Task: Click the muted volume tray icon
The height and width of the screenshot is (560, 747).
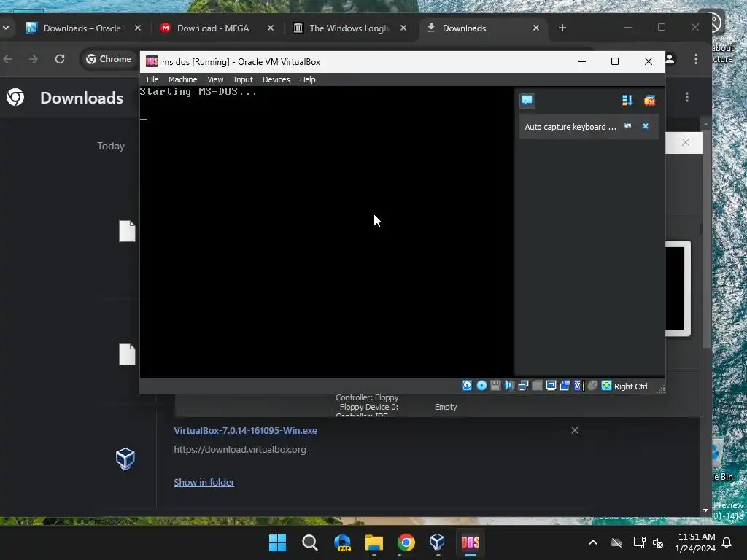Action: coord(658,542)
